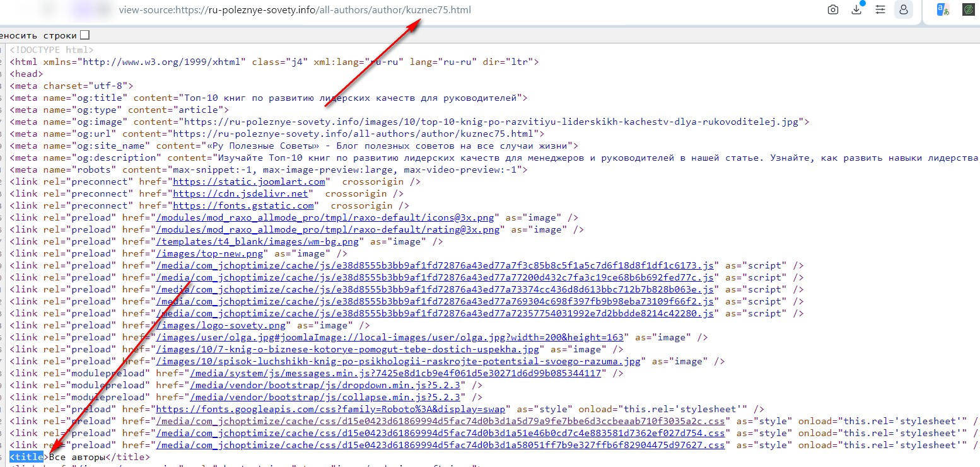The width and height of the screenshot is (980, 467).
Task: Click the view-source URL in address bar
Action: click(x=295, y=10)
